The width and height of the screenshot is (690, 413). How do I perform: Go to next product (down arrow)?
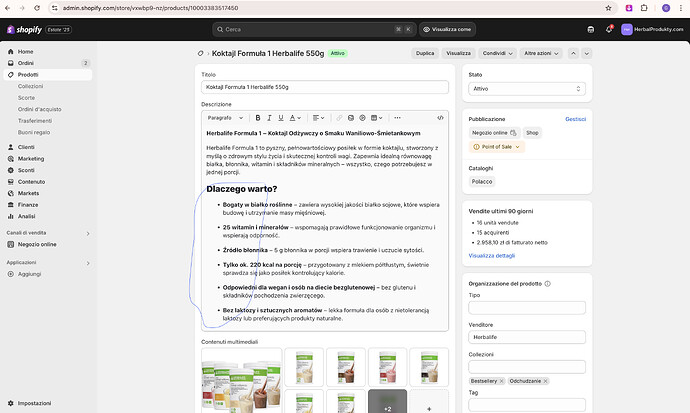click(x=587, y=53)
